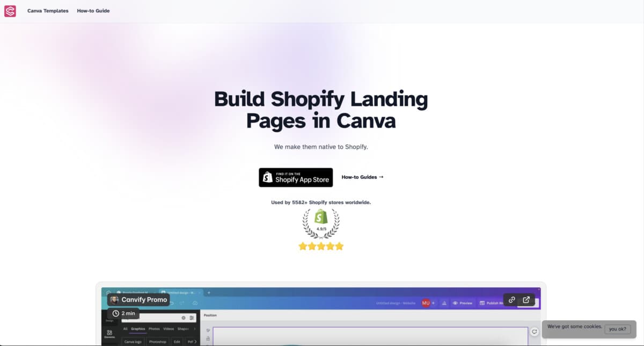Click the filter sliders control near the search bar

(x=192, y=318)
